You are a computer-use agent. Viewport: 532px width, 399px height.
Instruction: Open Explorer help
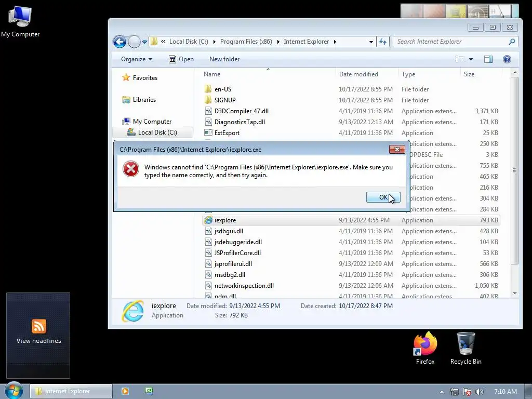click(x=507, y=59)
